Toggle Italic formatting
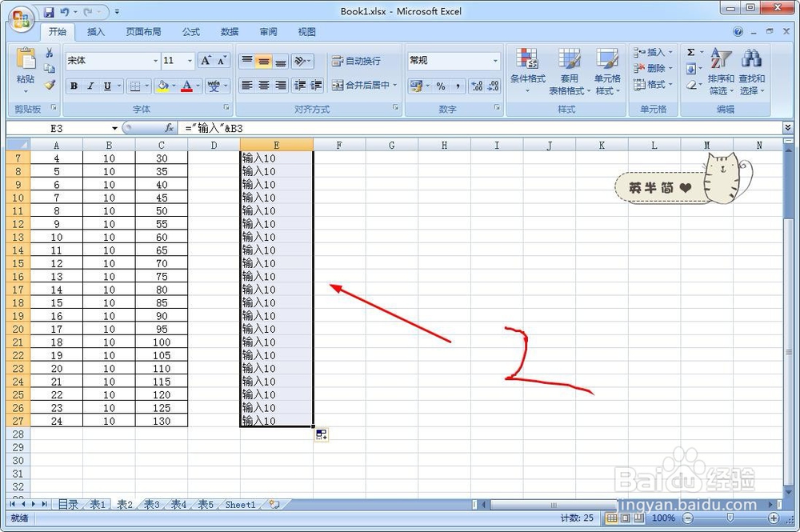 (x=90, y=86)
